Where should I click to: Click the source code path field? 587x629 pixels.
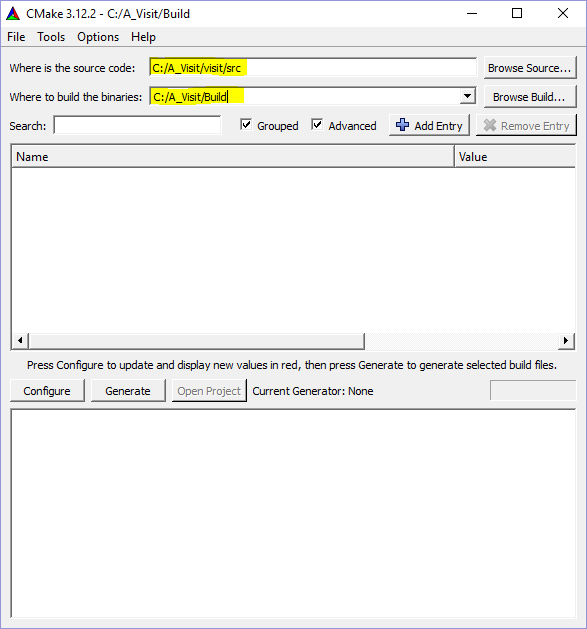click(313, 67)
